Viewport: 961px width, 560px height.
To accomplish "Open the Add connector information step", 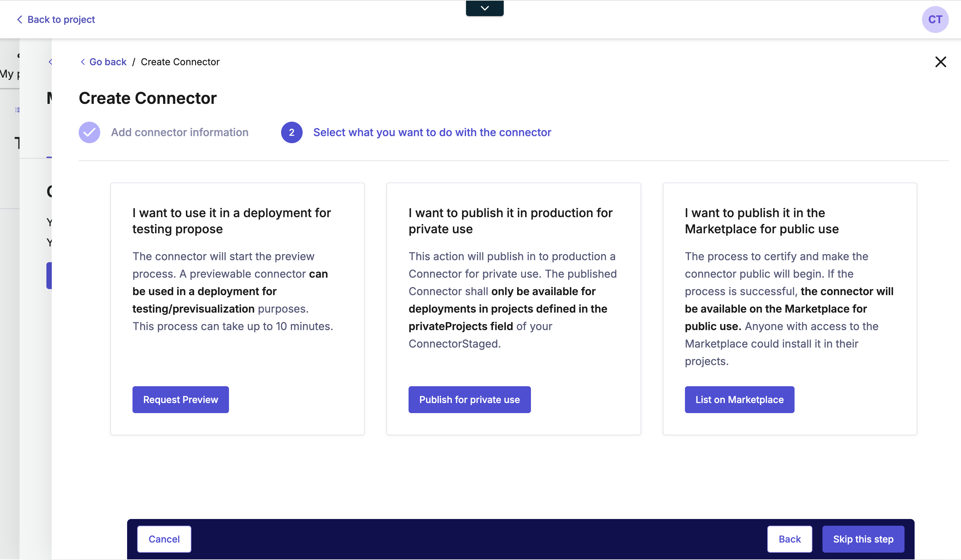I will click(179, 132).
